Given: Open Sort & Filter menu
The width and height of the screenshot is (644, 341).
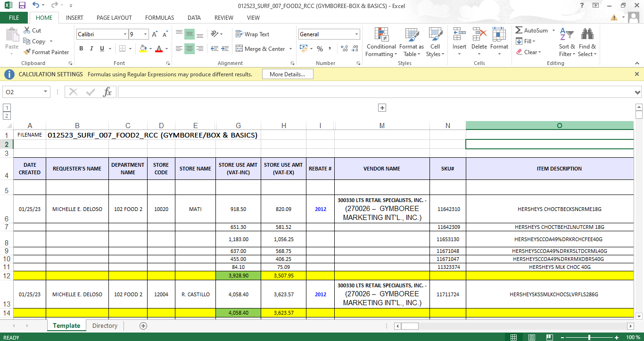Looking at the screenshot, I should pos(567,42).
